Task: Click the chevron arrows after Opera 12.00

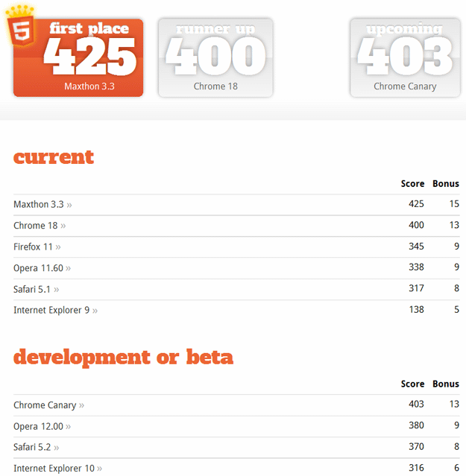Action: click(x=68, y=427)
